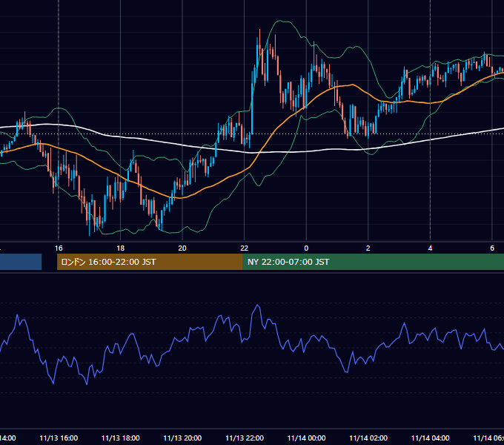Image resolution: width=504 pixels, height=445 pixels.
Task: Click the 11/13 20:00 date label
Action: coord(182,438)
